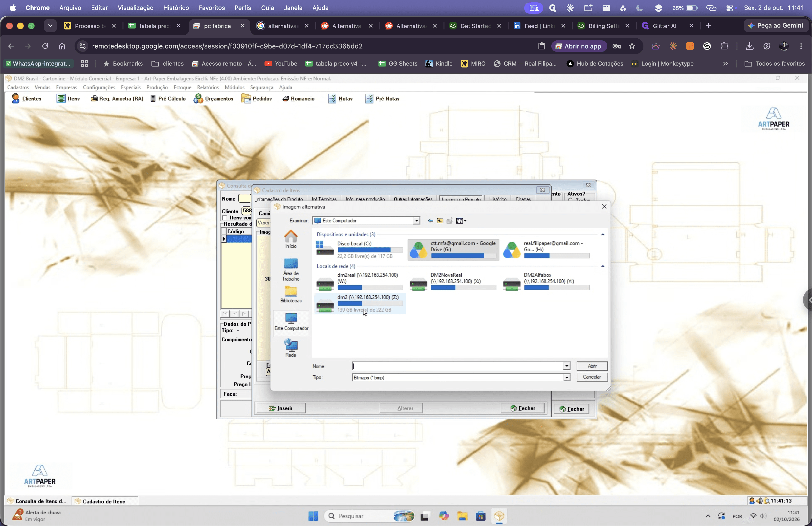This screenshot has height=526, width=812.
Task: Open Romaneio toolbar item
Action: (298, 99)
